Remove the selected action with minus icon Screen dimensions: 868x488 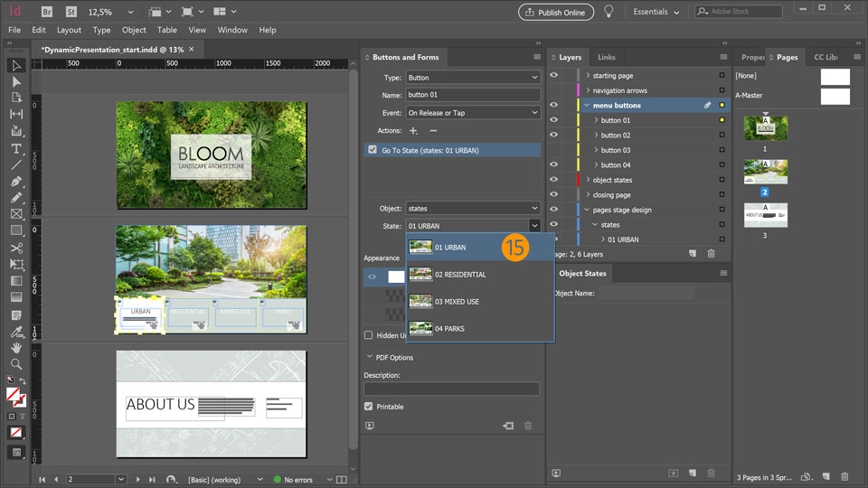433,130
